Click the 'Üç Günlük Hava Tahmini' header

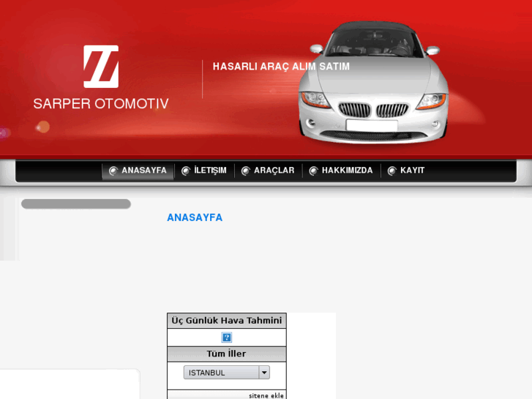coord(227,321)
